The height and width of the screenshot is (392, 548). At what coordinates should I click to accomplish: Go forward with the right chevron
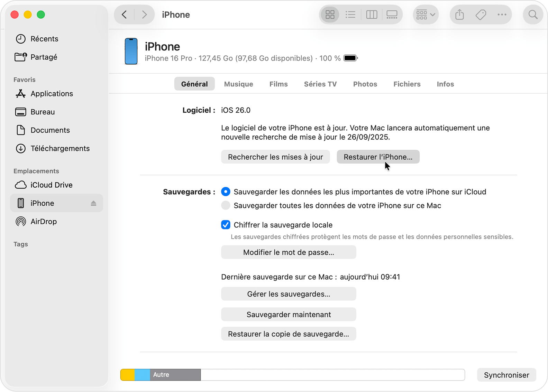144,15
